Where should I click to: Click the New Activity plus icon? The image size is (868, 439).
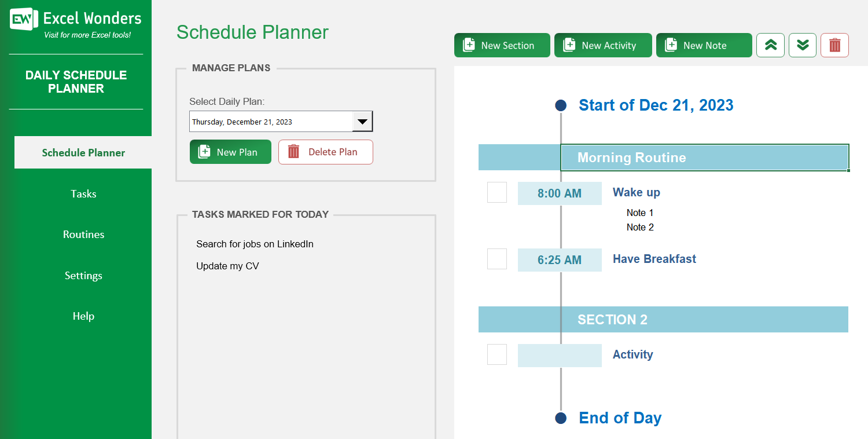click(570, 45)
